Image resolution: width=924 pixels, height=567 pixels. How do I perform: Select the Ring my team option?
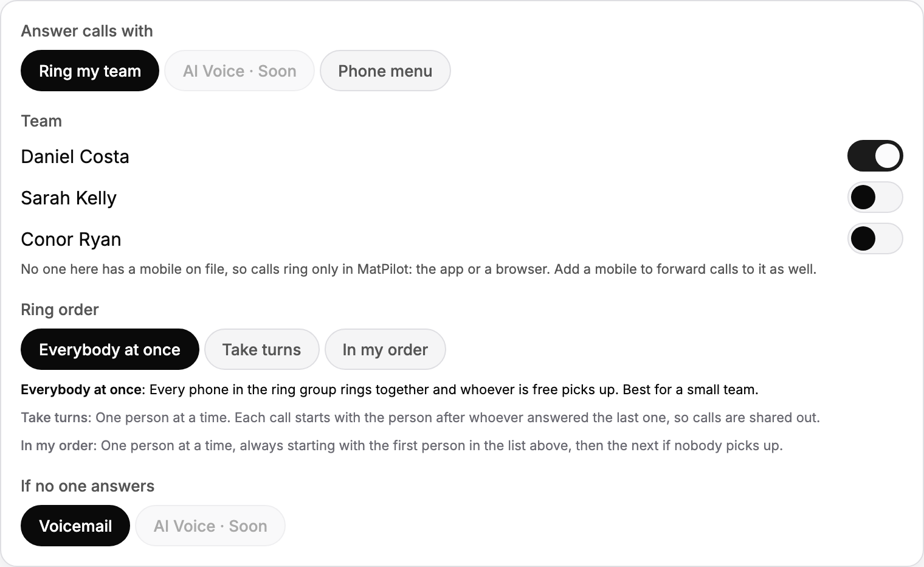pyautogui.click(x=90, y=71)
